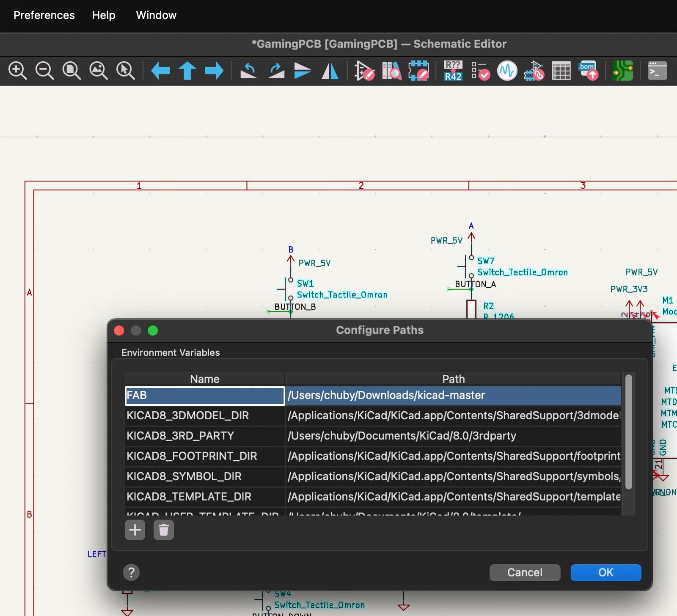Navigate up one sheet with up arrow
Viewport: 677px width, 616px height.
coord(187,71)
